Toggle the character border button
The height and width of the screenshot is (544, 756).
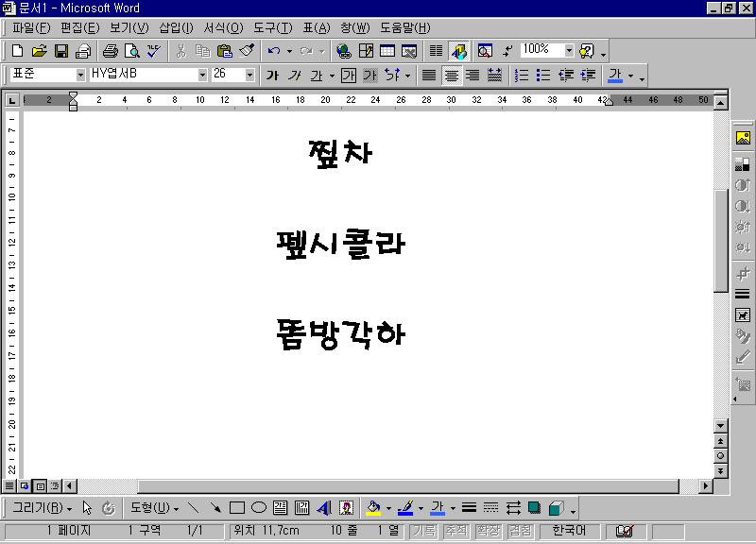348,76
